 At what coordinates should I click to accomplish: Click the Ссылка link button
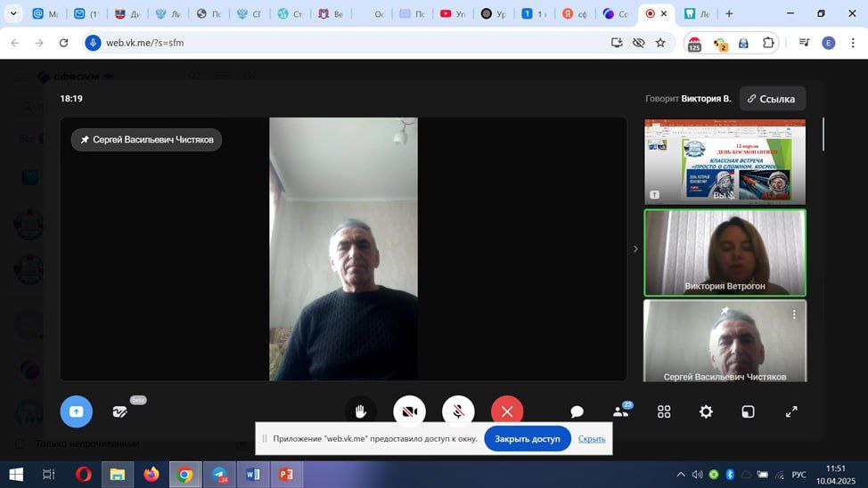772,99
